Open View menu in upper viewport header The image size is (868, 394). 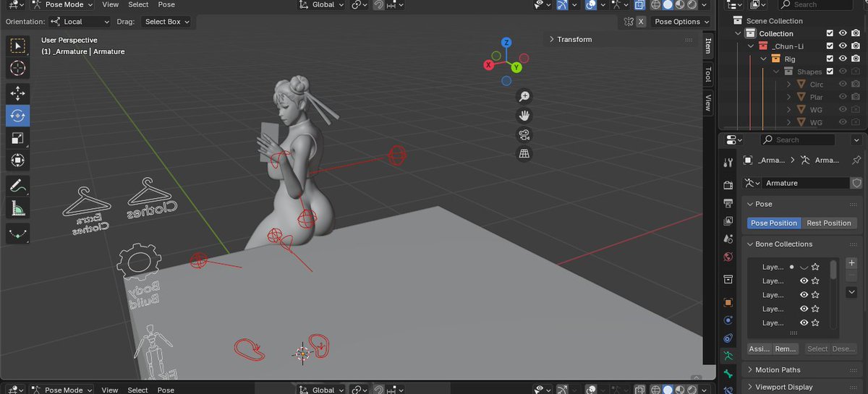(110, 4)
